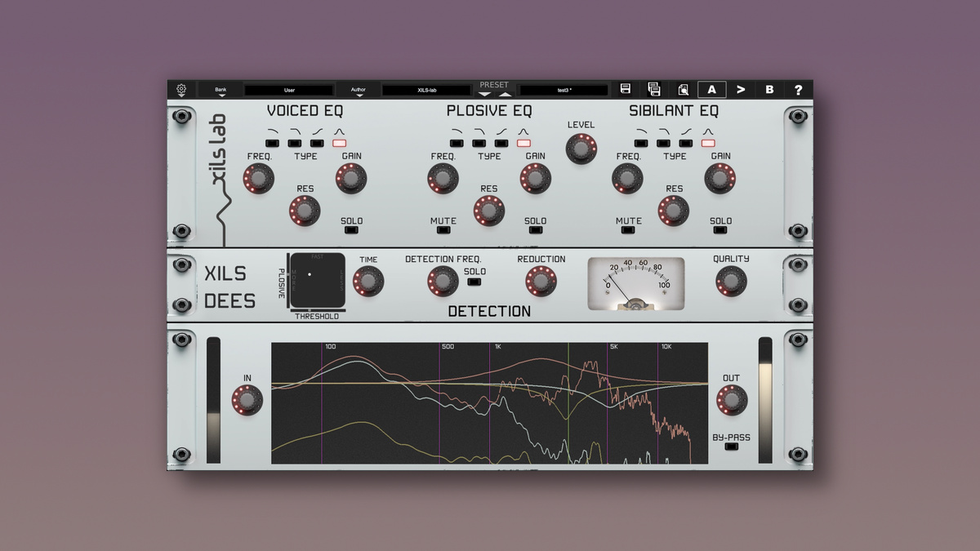Viewport: 980px width, 551px height.
Task: Select bell type in Sibilant EQ
Action: [708, 143]
